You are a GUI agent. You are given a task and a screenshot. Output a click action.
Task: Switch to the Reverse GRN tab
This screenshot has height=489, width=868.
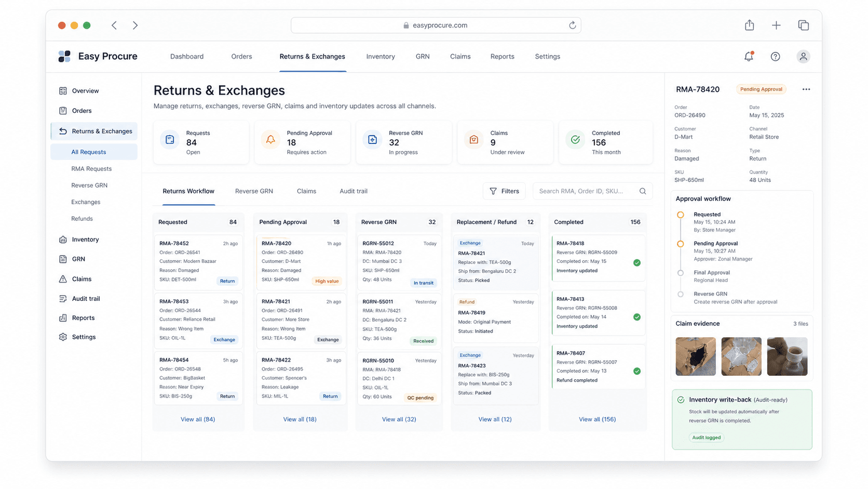[x=254, y=191]
